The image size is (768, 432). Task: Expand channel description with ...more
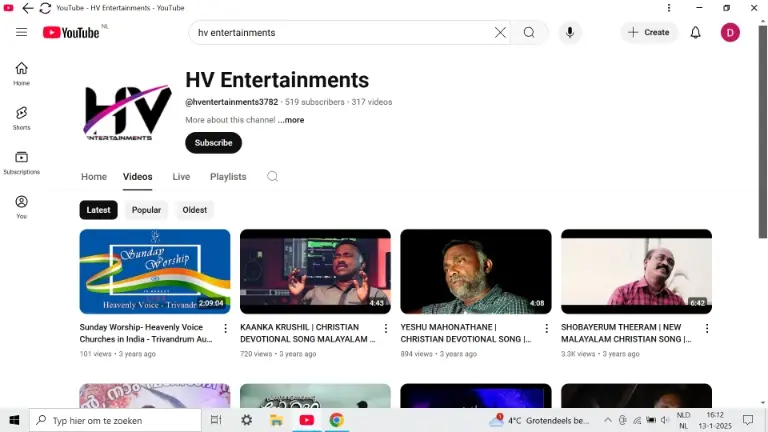(x=291, y=120)
